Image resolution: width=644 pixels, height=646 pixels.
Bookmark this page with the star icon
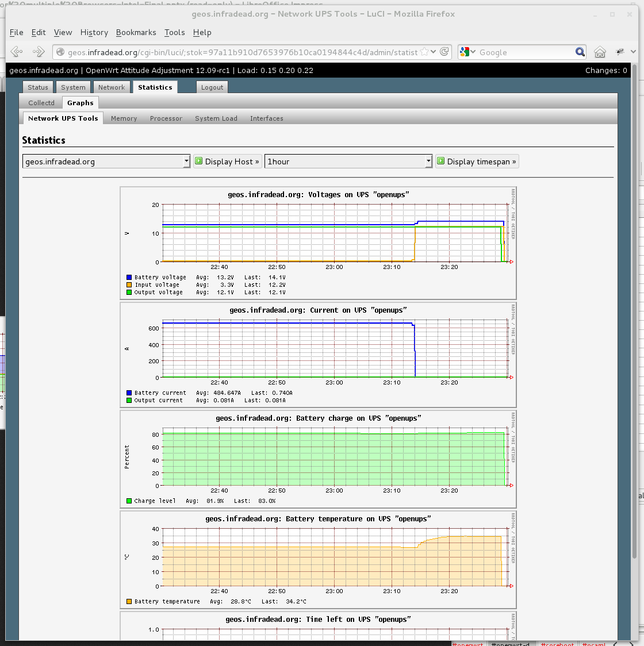click(424, 52)
